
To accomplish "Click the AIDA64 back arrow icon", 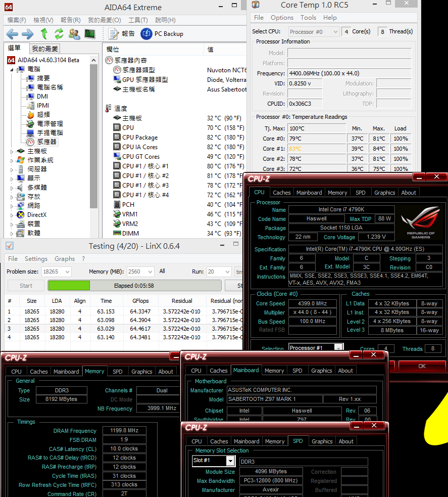I will click(12, 34).
